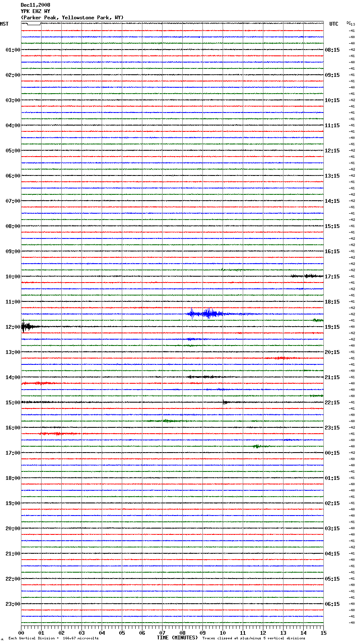357x644 pixels.
Task: Click the "23:00" MST hour label
Action: pyautogui.click(x=13, y=604)
